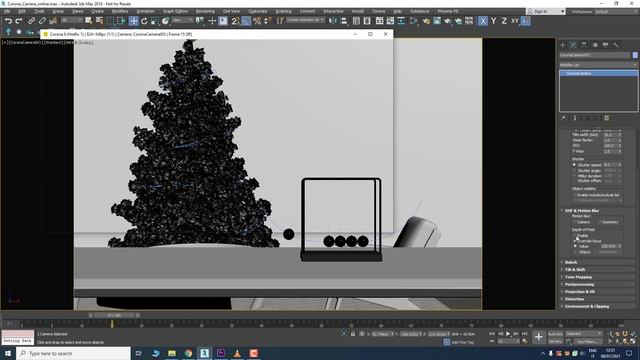Viewport: 640px width, 360px height.
Task: Toggle the Percent Snap icon
Action: (257, 20)
